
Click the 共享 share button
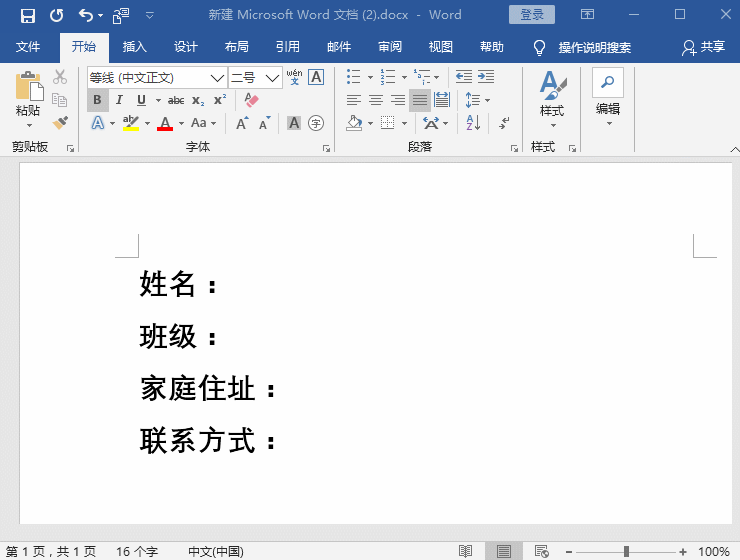pyautogui.click(x=703, y=47)
